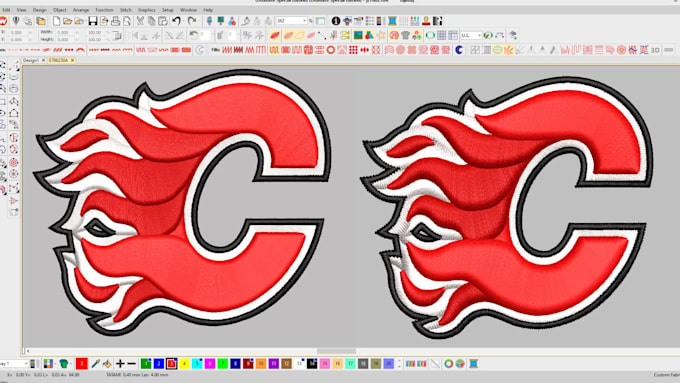Image resolution: width=680 pixels, height=383 pixels.
Task: Pick orange color swatch 10
Action: (261, 363)
